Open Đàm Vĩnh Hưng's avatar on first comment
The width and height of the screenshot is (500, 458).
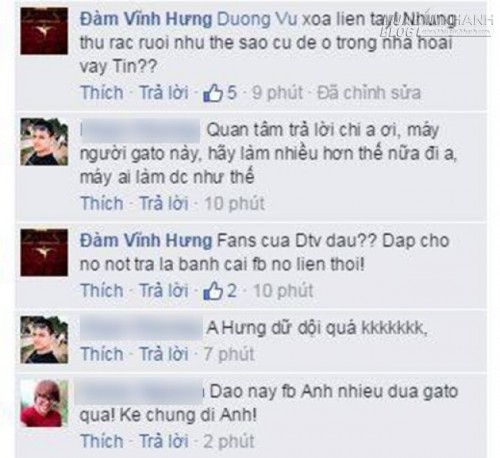tap(44, 31)
